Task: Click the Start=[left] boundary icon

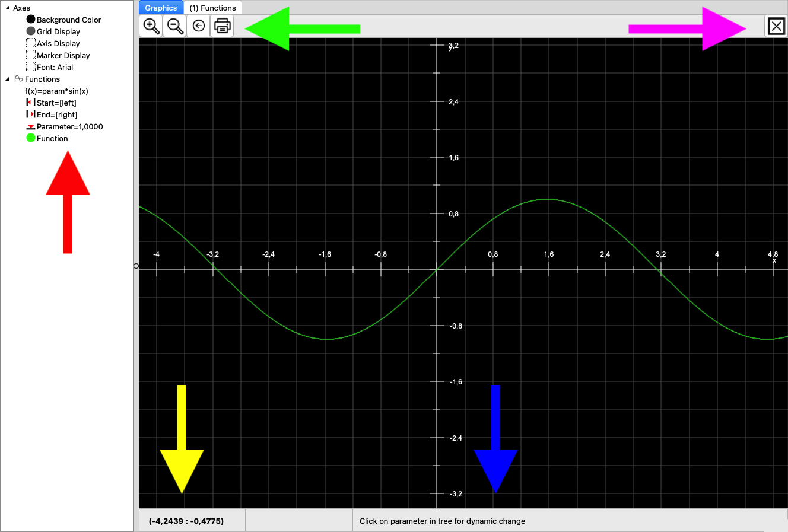Action: pyautogui.click(x=30, y=103)
